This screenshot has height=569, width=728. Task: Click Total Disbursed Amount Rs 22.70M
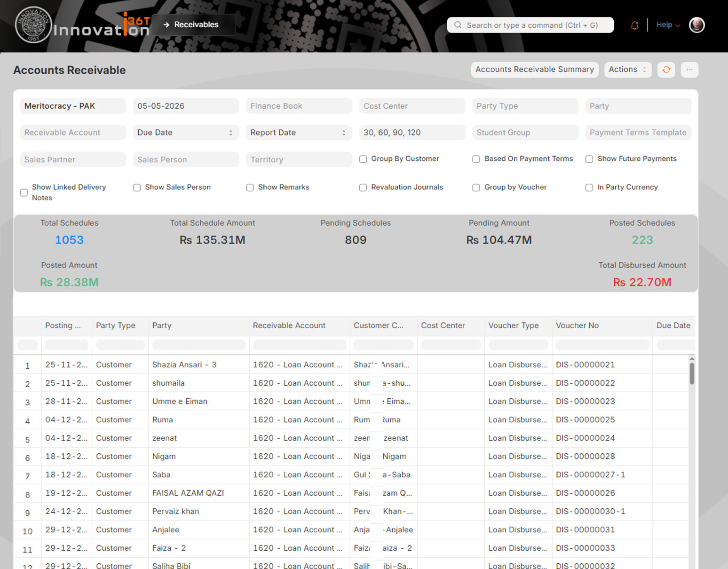click(642, 282)
